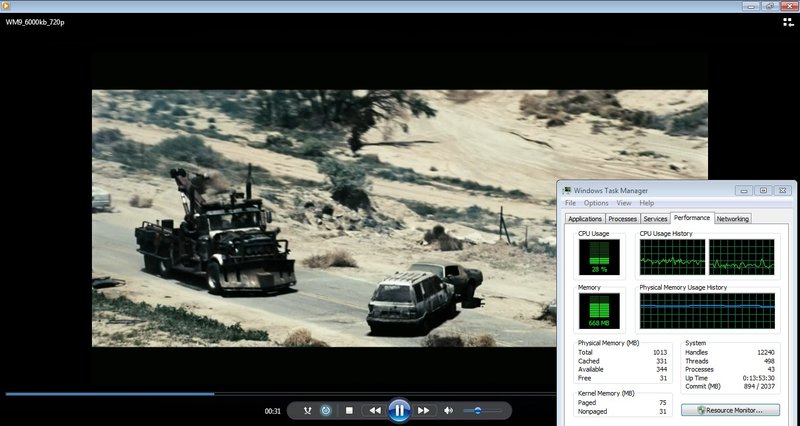
Task: Pause the video with the center button
Action: click(x=398, y=410)
